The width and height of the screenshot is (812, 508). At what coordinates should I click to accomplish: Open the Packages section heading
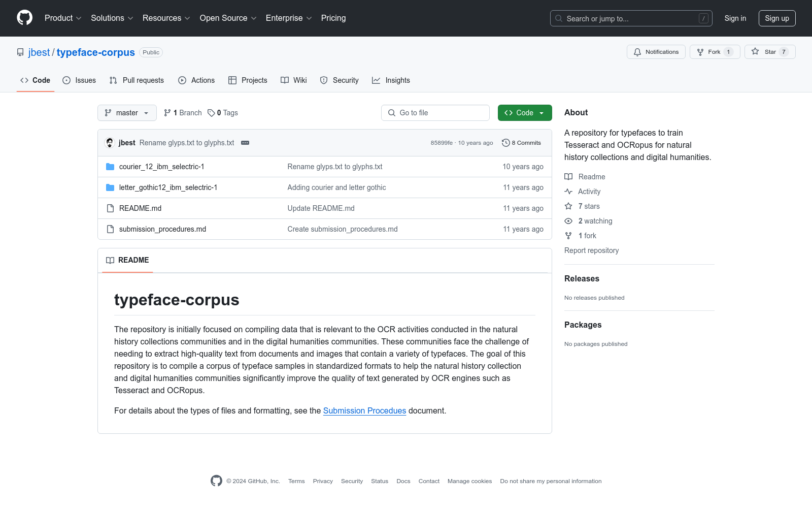[583, 325]
